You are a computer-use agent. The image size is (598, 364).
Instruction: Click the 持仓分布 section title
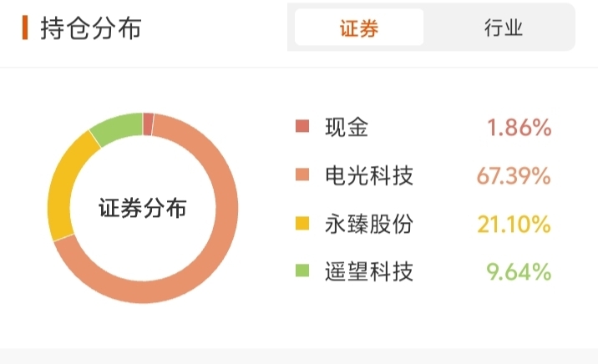point(91,28)
